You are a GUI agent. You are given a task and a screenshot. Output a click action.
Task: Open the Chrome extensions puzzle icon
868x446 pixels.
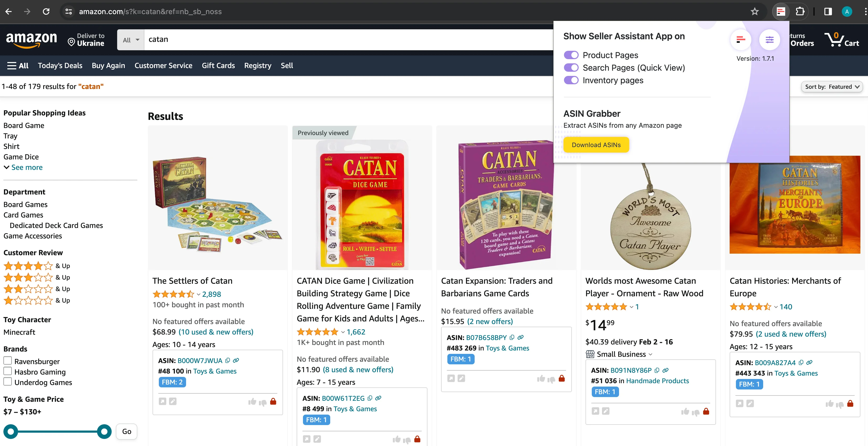800,12
